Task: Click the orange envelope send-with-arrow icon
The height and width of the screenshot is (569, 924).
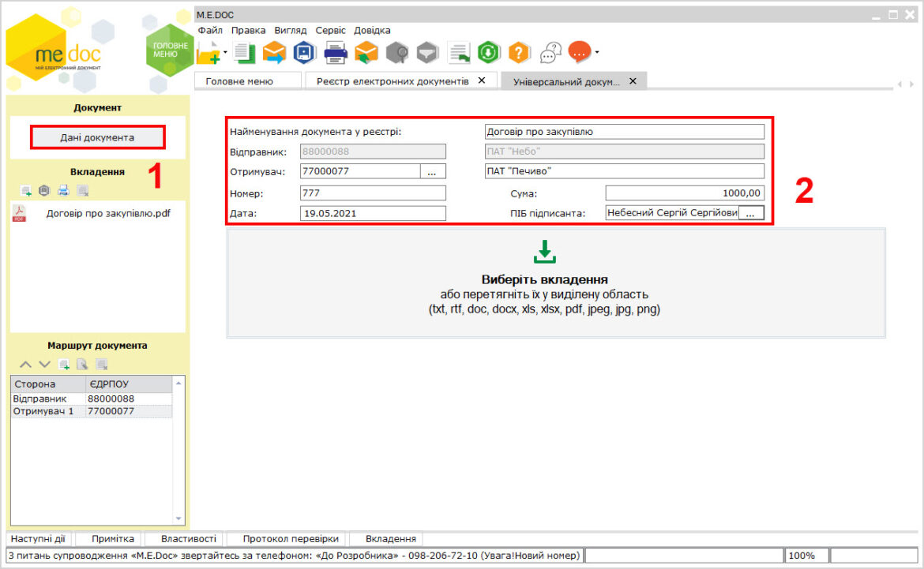Action: (274, 53)
